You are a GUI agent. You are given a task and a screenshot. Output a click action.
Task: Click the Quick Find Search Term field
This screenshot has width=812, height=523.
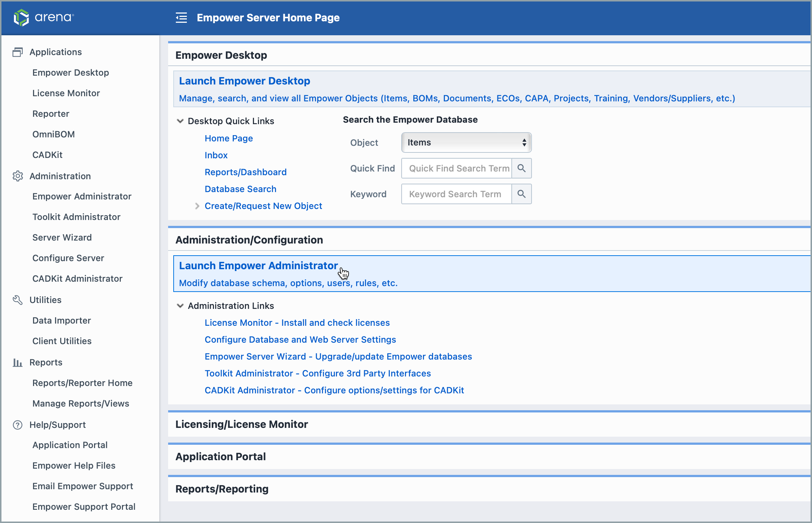[457, 168]
